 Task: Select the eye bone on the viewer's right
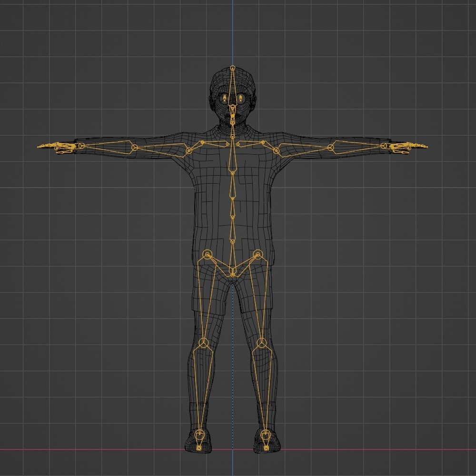[x=241, y=98]
